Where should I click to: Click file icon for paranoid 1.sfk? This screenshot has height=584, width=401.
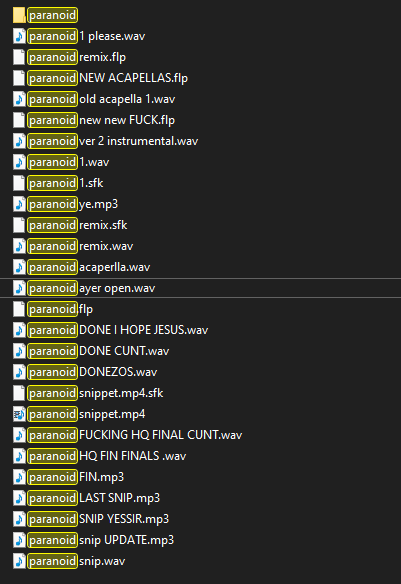point(19,183)
